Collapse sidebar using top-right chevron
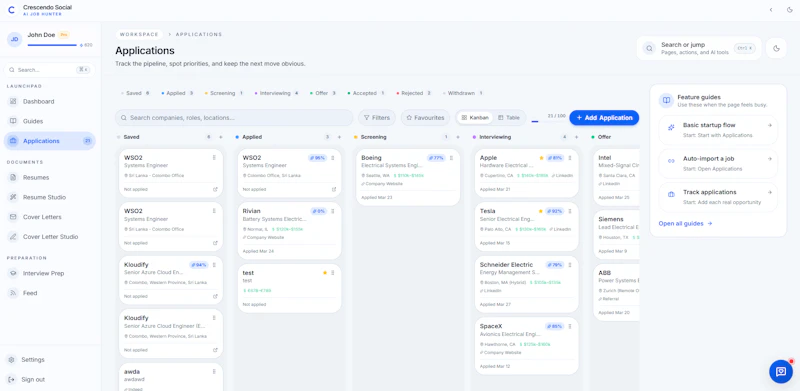This screenshot has height=391, width=800. click(x=771, y=10)
